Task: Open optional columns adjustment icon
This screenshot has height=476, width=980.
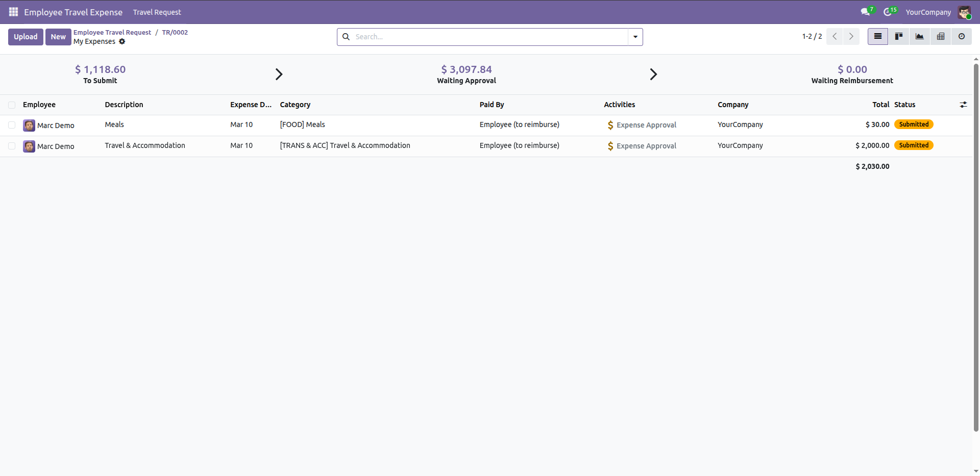Action: [963, 105]
